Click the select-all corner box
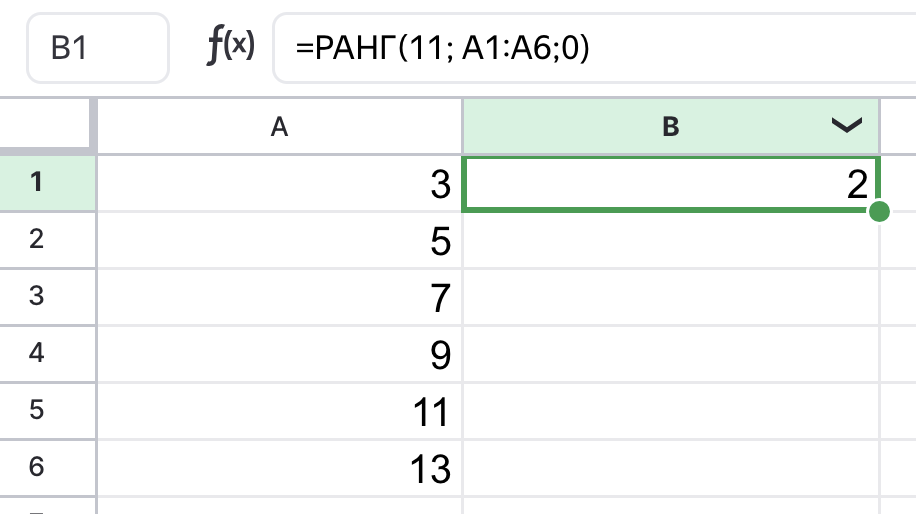Viewport: 916px width, 514px height. [x=48, y=126]
